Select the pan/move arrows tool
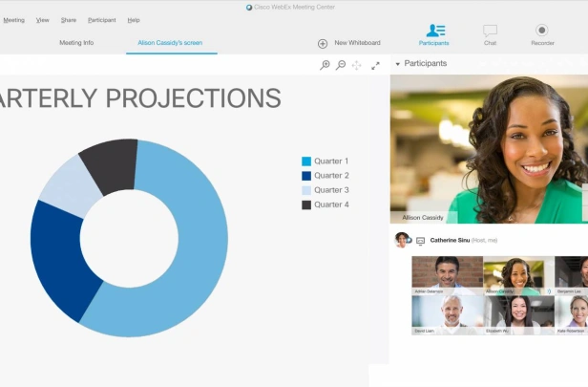 coord(356,65)
